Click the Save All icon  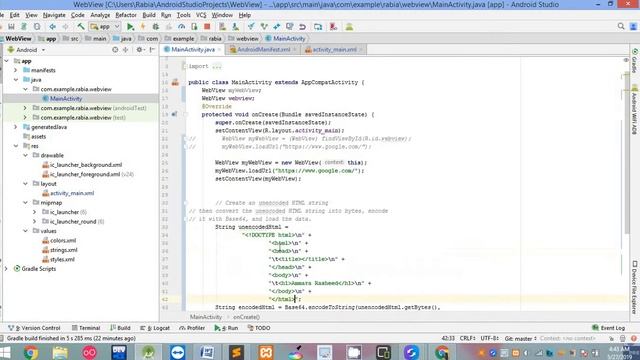click(11, 27)
